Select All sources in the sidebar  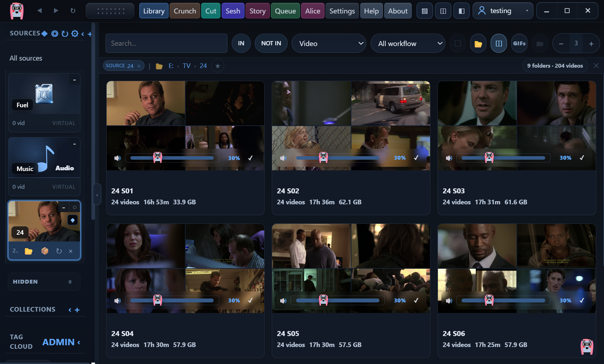[26, 58]
